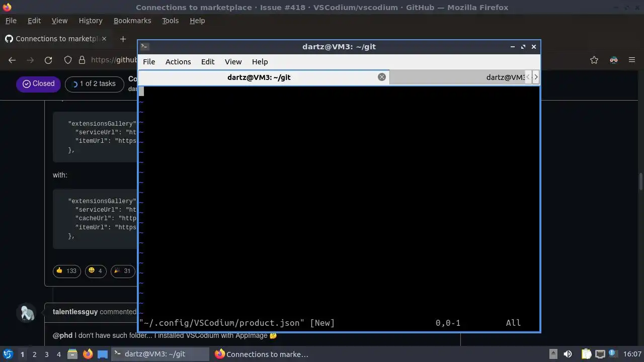Viewport: 644px width, 362px height.
Task: Open Firefox File menu
Action: 11,21
